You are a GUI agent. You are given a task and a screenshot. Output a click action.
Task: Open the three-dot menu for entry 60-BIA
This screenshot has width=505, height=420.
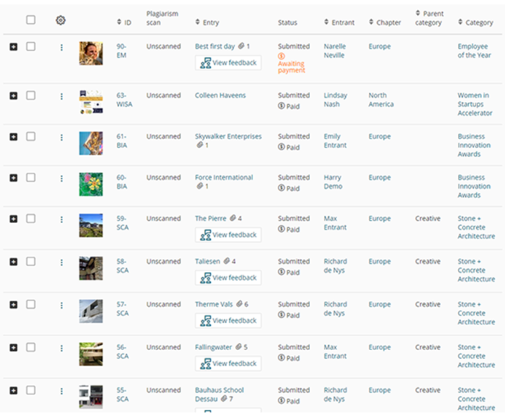pyautogui.click(x=61, y=178)
